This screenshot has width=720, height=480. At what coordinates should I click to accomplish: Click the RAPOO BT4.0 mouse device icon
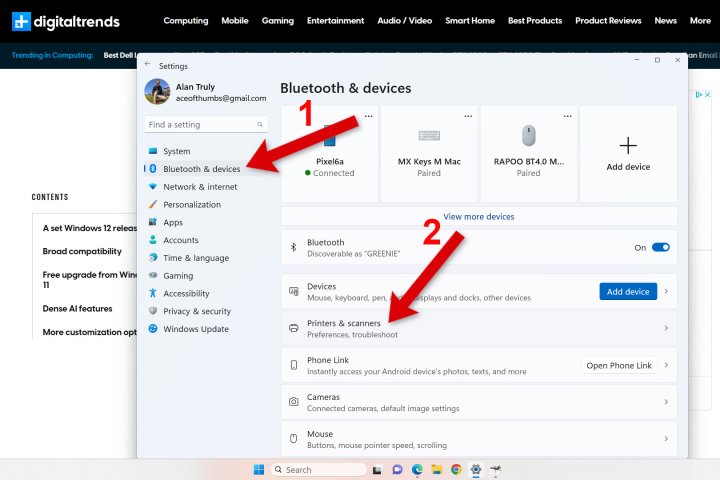[529, 136]
